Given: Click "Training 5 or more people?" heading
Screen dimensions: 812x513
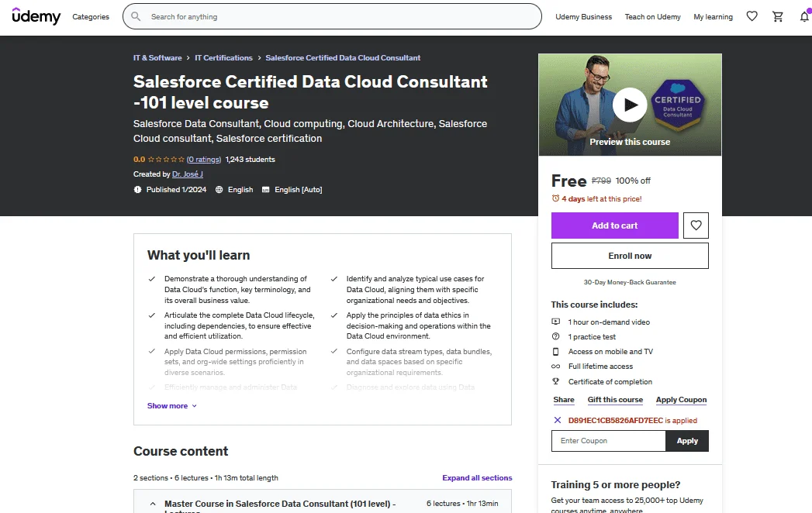Looking at the screenshot, I should click(615, 484).
